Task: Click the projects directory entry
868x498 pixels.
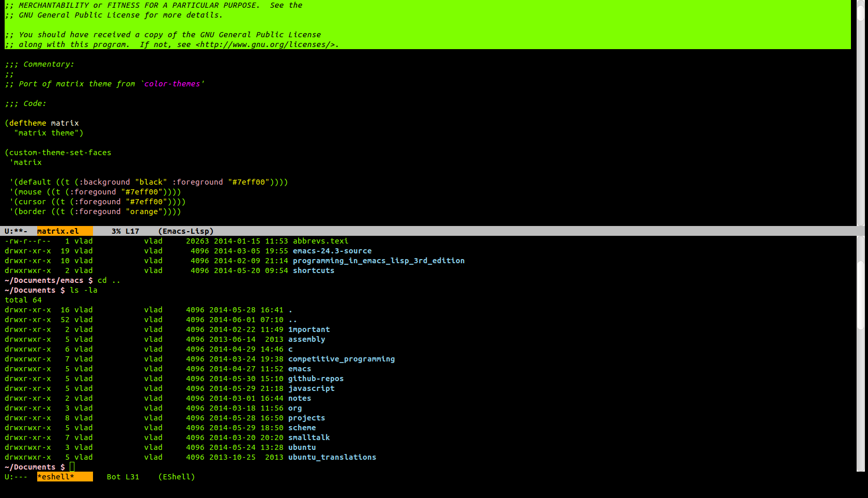Action: (307, 418)
